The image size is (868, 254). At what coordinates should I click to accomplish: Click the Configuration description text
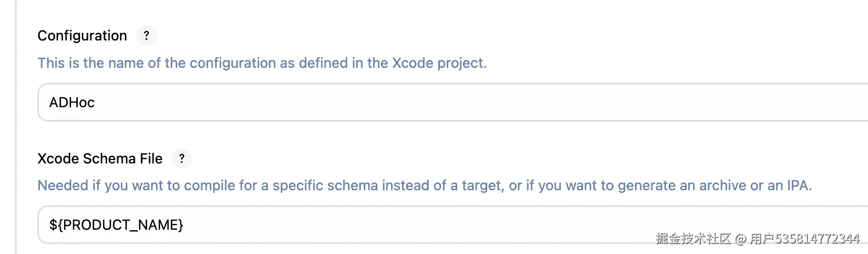point(262,63)
